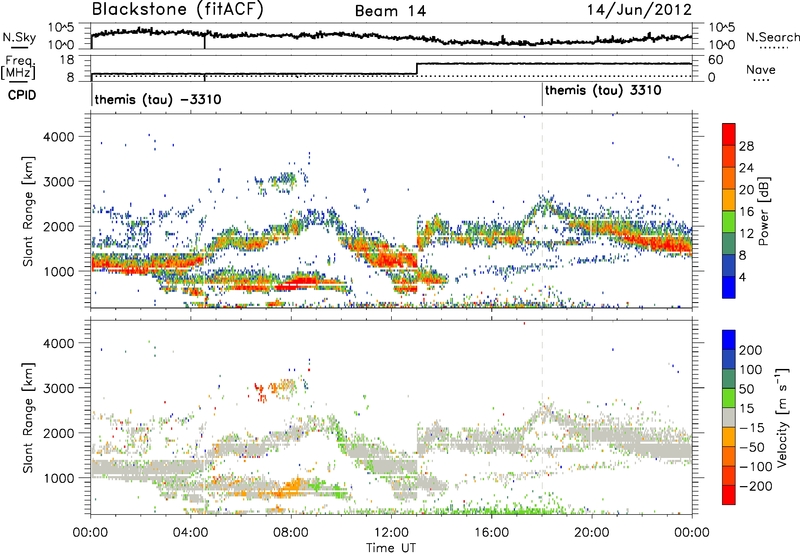Click the '-50' tick on Velocity colorbar
The width and height of the screenshot is (800, 554).
coord(752,447)
